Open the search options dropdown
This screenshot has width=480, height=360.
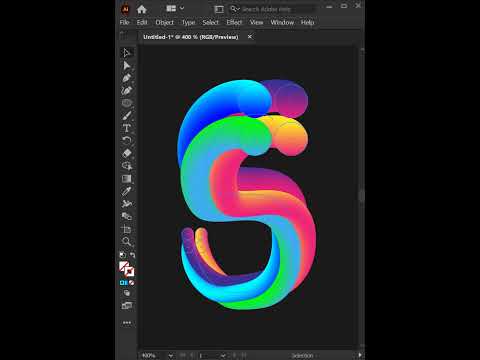(x=235, y=9)
